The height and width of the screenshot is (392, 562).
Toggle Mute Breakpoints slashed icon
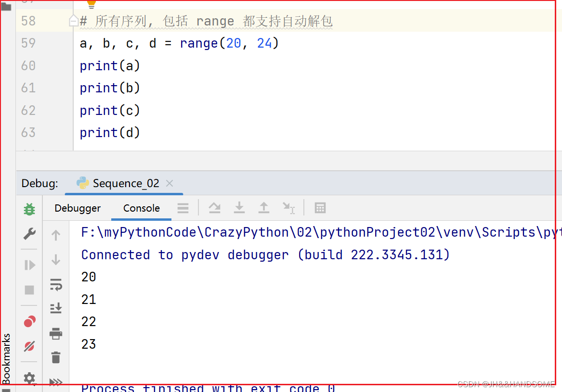(29, 346)
